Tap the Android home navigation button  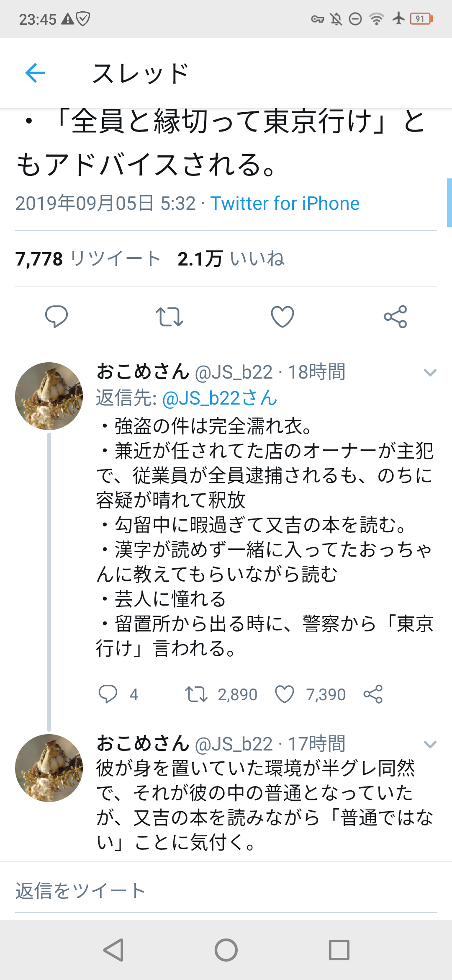click(x=226, y=949)
